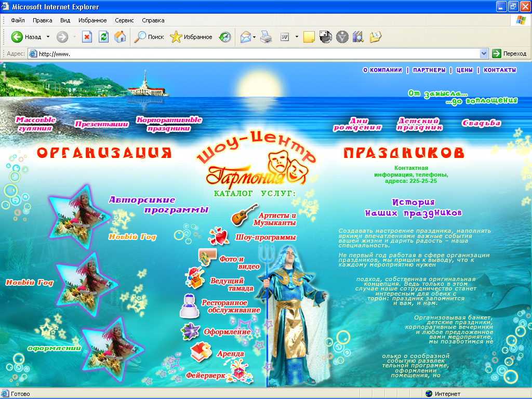Image resolution: width=532 pixels, height=399 pixels.
Task: Click the gift box icon for Фейерверк
Action: click(239, 371)
